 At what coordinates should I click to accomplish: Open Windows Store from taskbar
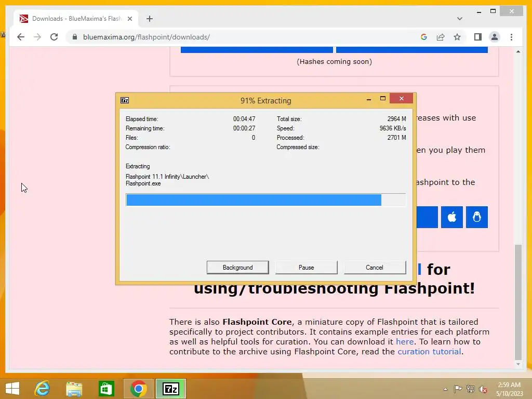[x=106, y=389]
